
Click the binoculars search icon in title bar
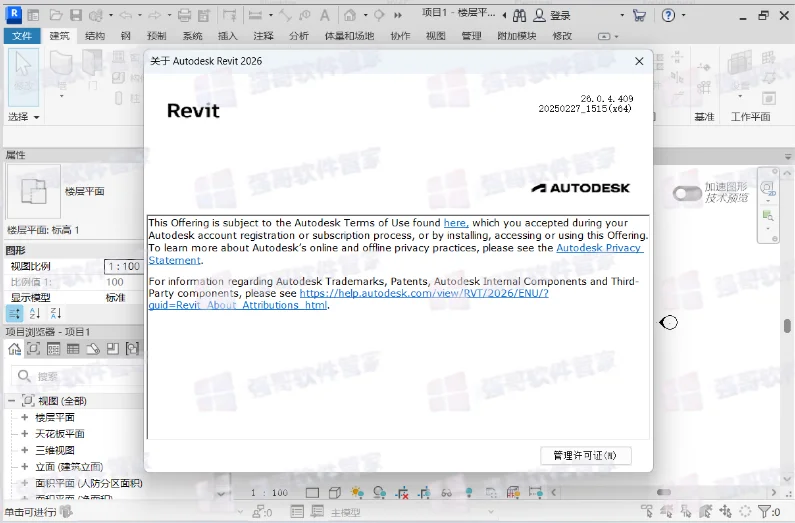click(x=519, y=16)
